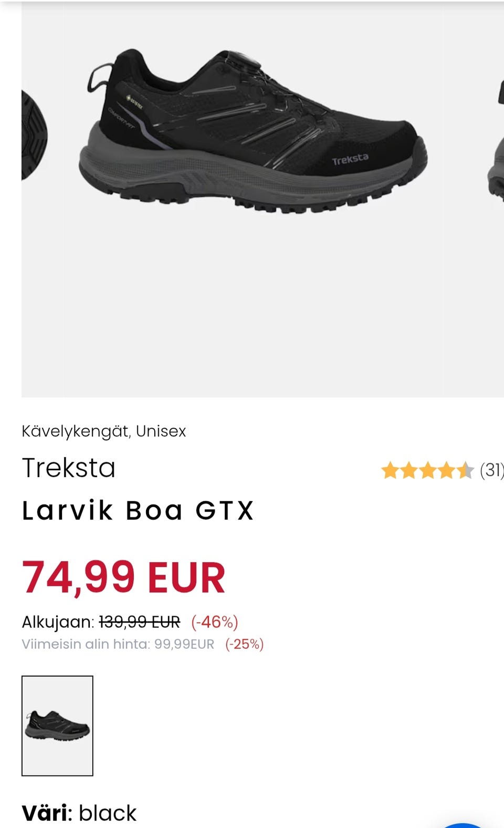504x828 pixels.
Task: Click the 74,99 EUR sale price
Action: pyautogui.click(x=124, y=577)
